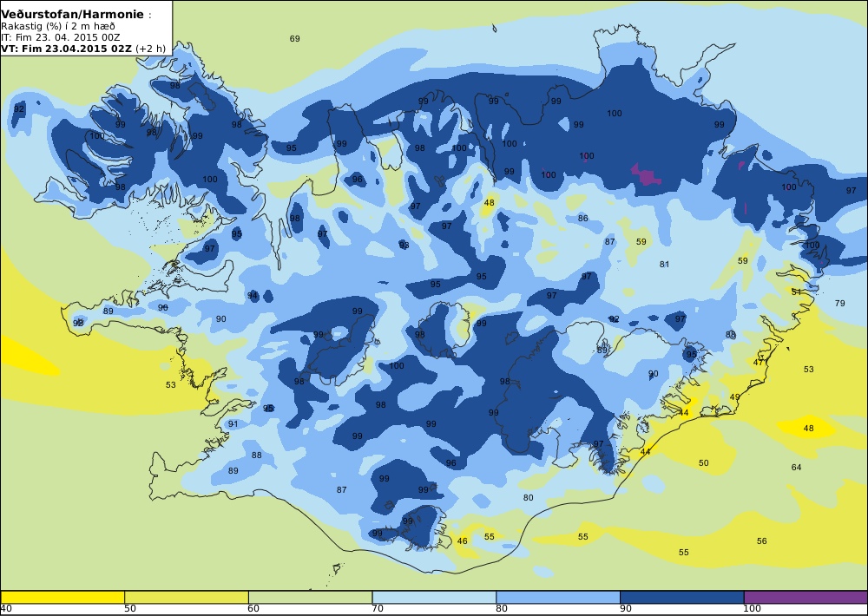Click the humidity value '56' on the map
Image resolution: width=868 pixels, height=616 pixels.
tap(762, 541)
